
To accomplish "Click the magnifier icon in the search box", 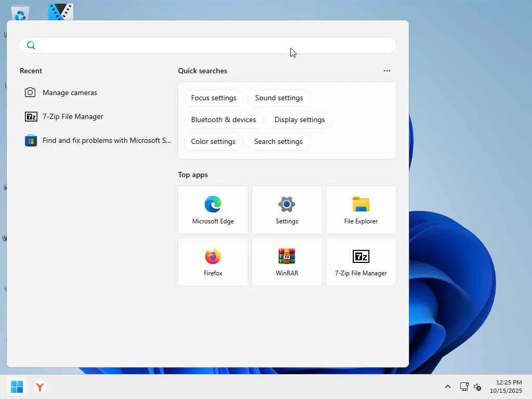I will [31, 45].
